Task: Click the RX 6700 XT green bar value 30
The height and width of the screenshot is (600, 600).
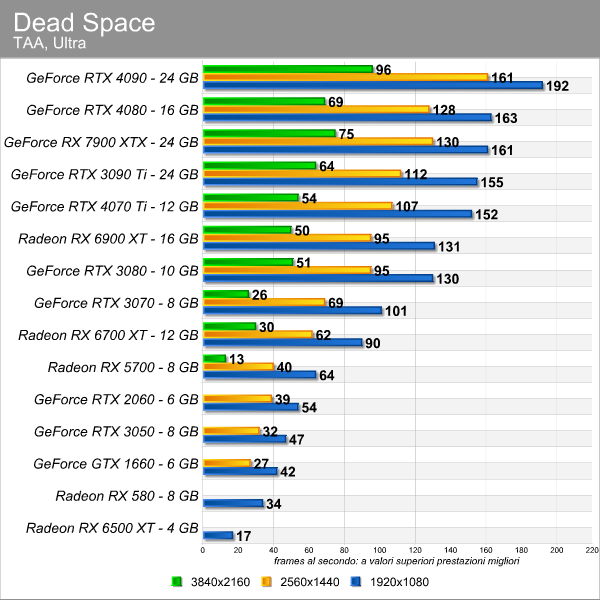Action: pyautogui.click(x=267, y=327)
